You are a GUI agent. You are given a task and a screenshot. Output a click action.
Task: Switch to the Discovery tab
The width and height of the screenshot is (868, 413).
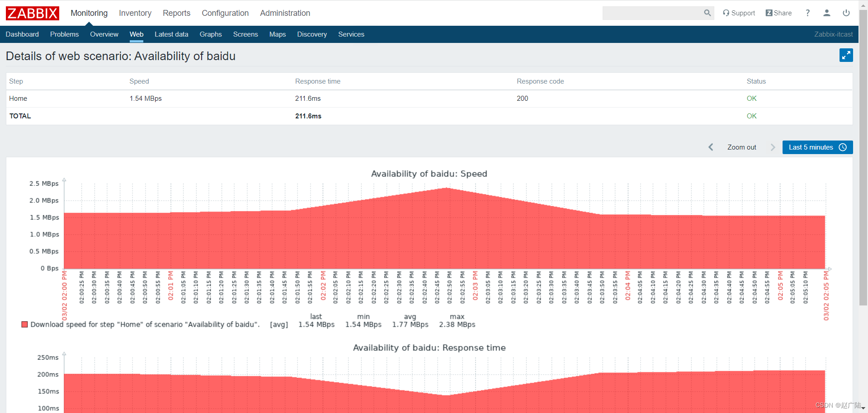point(312,34)
